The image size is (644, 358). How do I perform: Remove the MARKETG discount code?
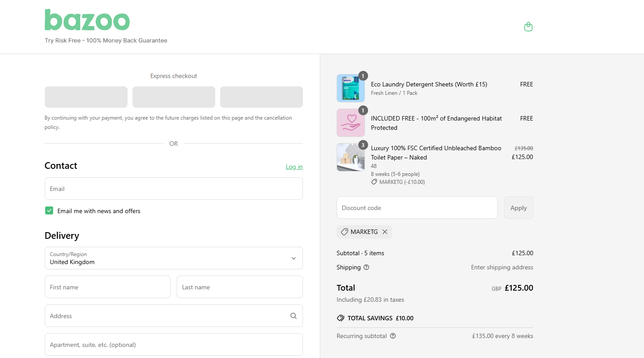[385, 232]
